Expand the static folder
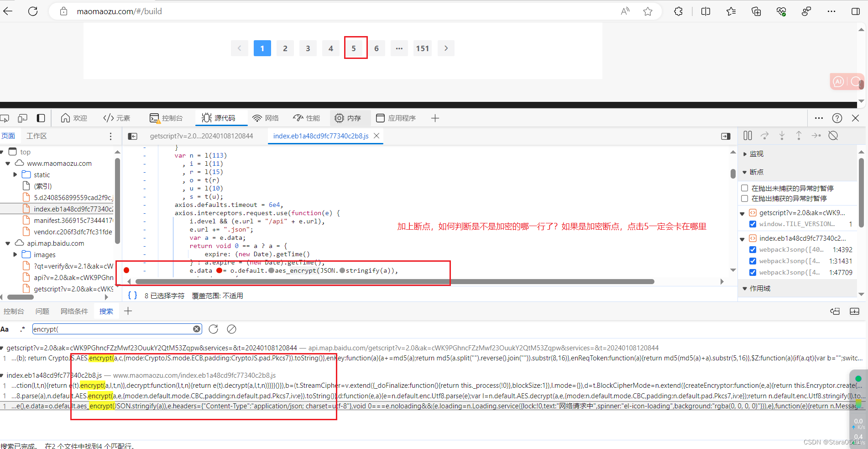 click(x=15, y=174)
